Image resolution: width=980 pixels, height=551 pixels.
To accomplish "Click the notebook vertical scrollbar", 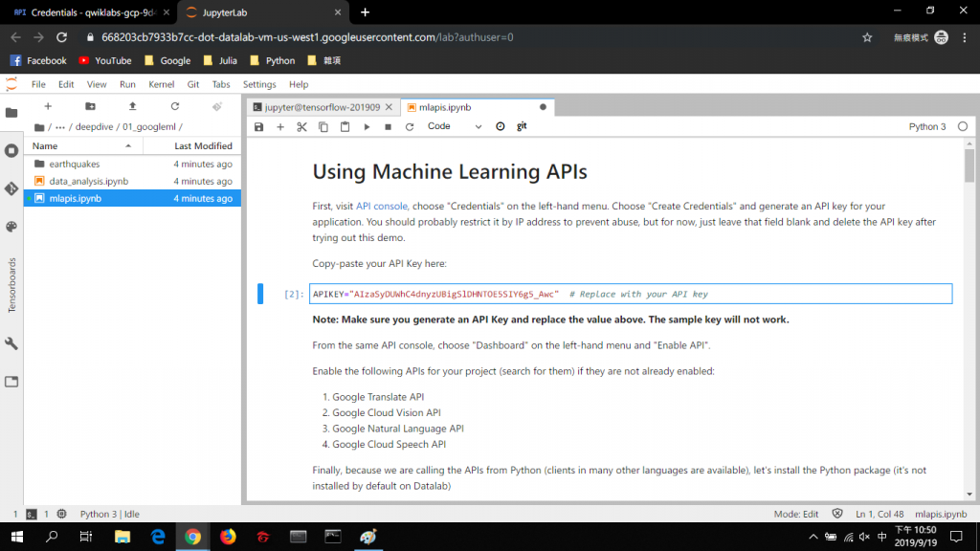I will pyautogui.click(x=969, y=166).
